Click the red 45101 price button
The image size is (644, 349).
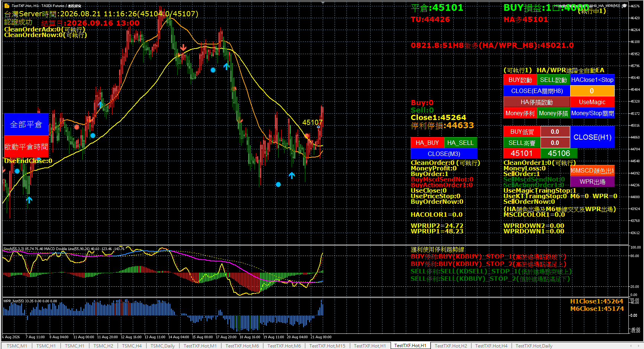pyautogui.click(x=522, y=153)
